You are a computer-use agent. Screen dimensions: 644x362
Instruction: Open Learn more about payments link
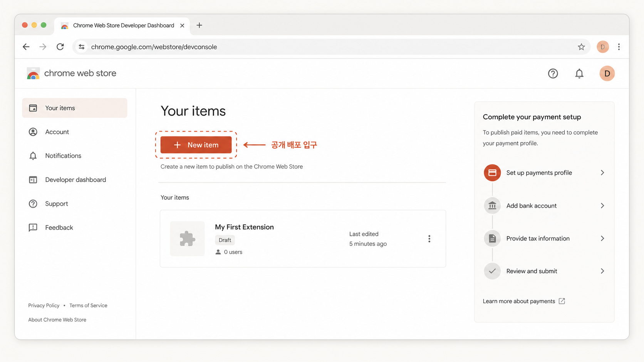pos(519,301)
